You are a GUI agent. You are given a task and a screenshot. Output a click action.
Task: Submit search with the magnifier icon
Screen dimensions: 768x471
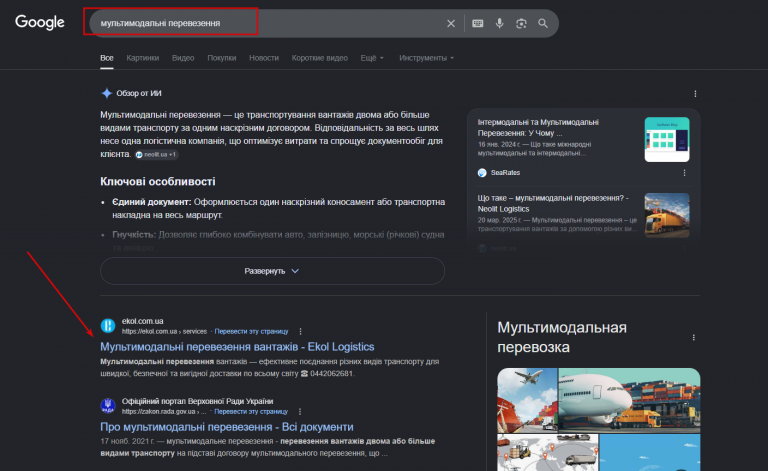[x=543, y=23]
